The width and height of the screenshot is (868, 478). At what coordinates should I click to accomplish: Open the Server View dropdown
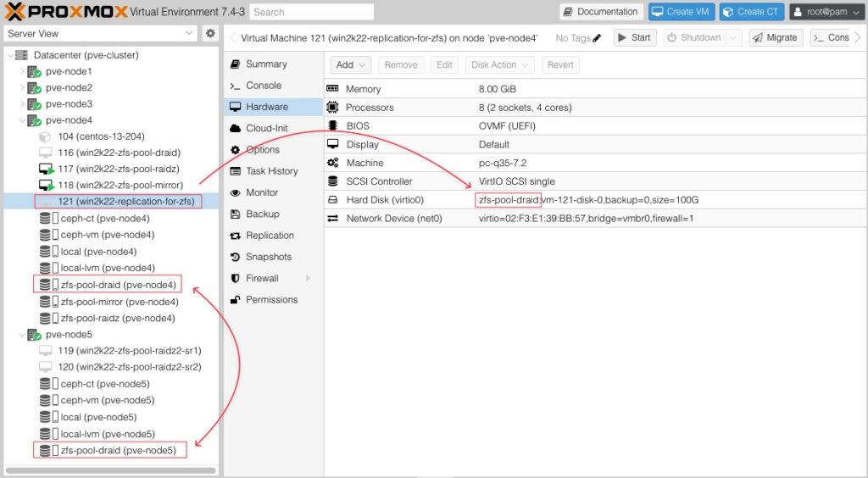point(189,33)
